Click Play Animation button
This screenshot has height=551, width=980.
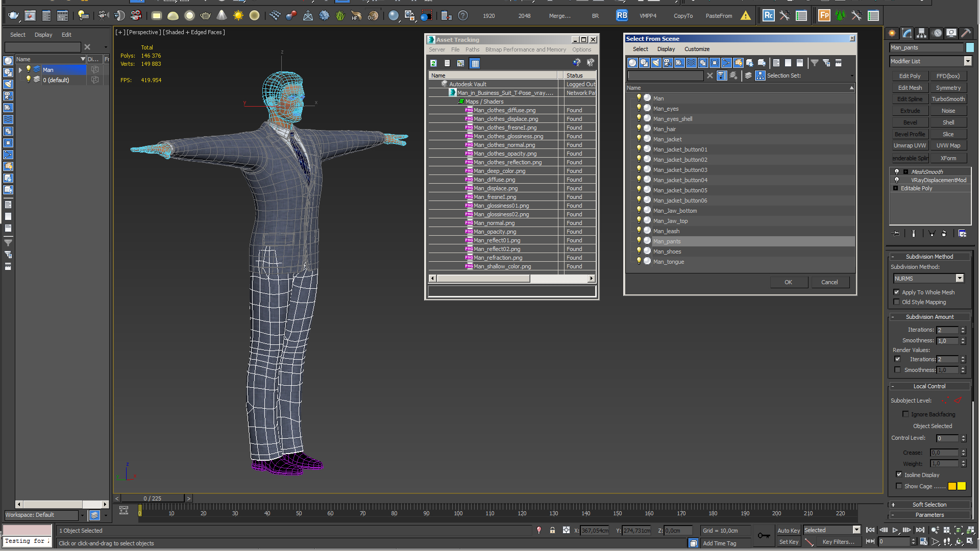[895, 531]
